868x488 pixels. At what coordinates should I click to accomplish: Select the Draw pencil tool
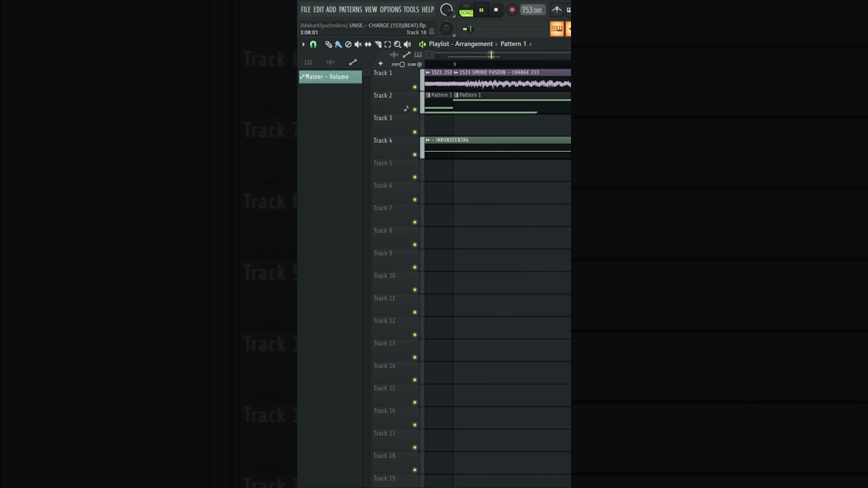pyautogui.click(x=328, y=44)
